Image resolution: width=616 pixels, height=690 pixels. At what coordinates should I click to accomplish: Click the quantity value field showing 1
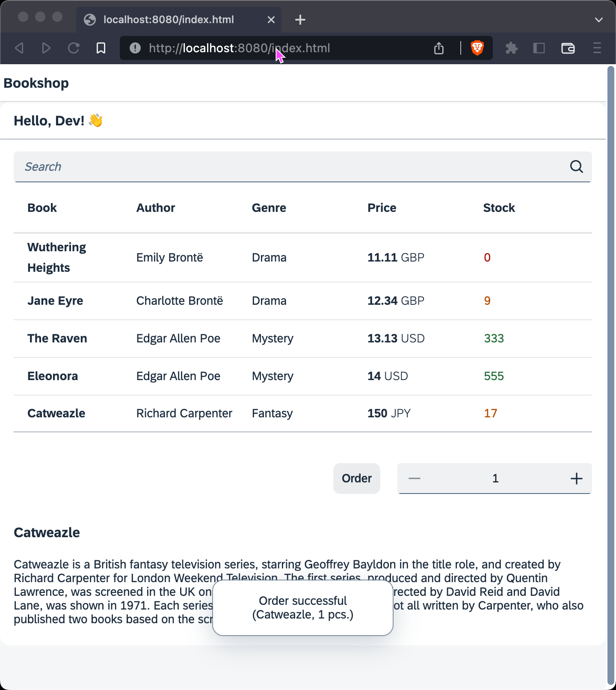coord(495,478)
